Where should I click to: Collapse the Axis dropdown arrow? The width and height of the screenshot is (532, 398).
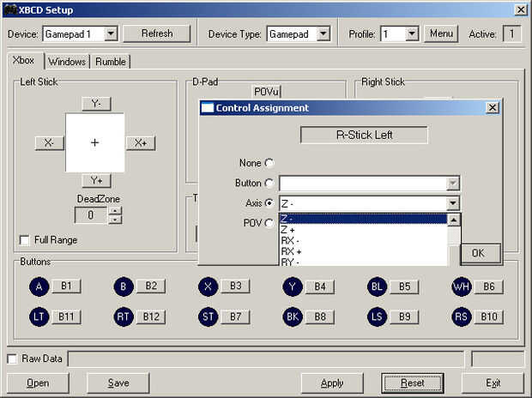pos(452,203)
